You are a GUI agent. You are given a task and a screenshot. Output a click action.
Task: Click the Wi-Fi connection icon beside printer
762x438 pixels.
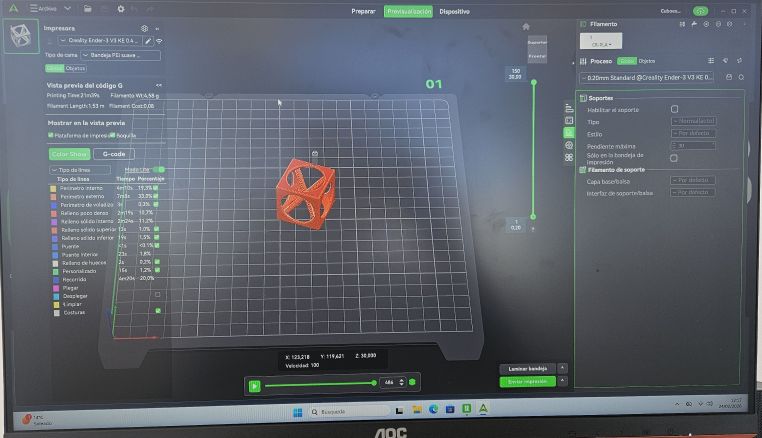(159, 41)
